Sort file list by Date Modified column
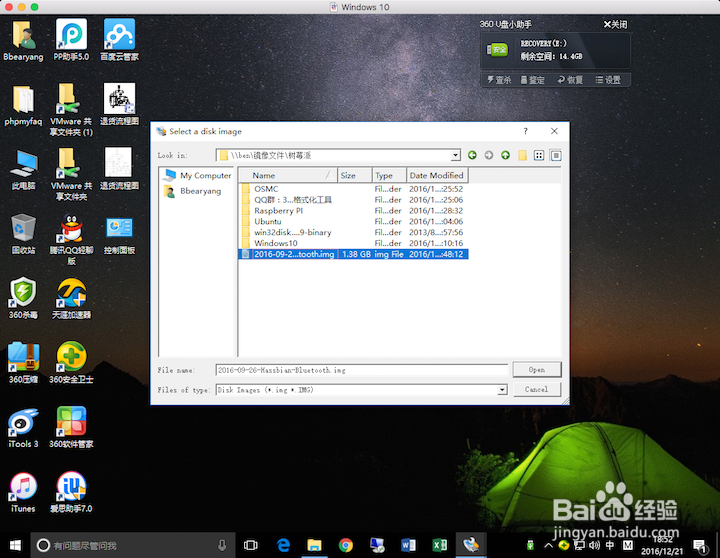 [437, 175]
